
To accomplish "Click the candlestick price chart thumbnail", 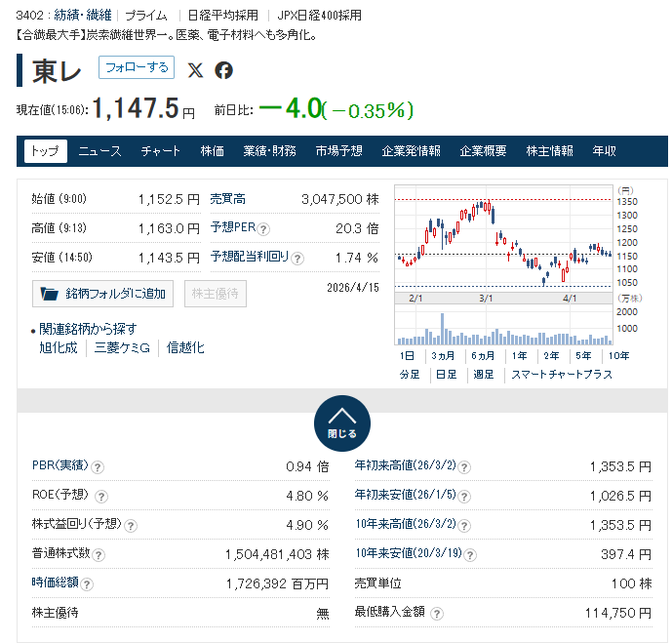I will pos(503,238).
